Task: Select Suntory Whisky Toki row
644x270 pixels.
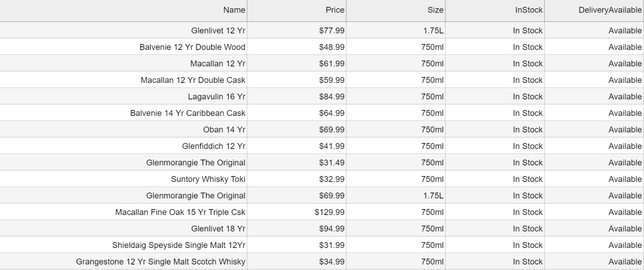Action: pyautogui.click(x=322, y=179)
